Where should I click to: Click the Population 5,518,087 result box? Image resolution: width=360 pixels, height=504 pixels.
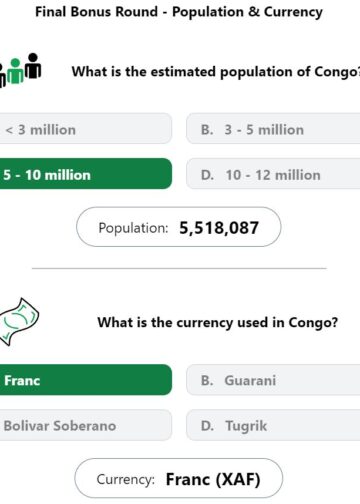coord(179,227)
